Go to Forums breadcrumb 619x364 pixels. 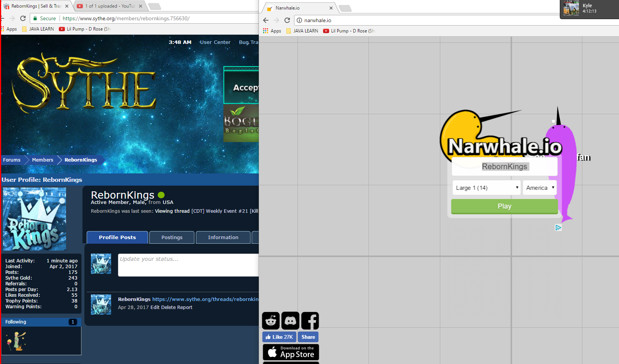(x=12, y=160)
